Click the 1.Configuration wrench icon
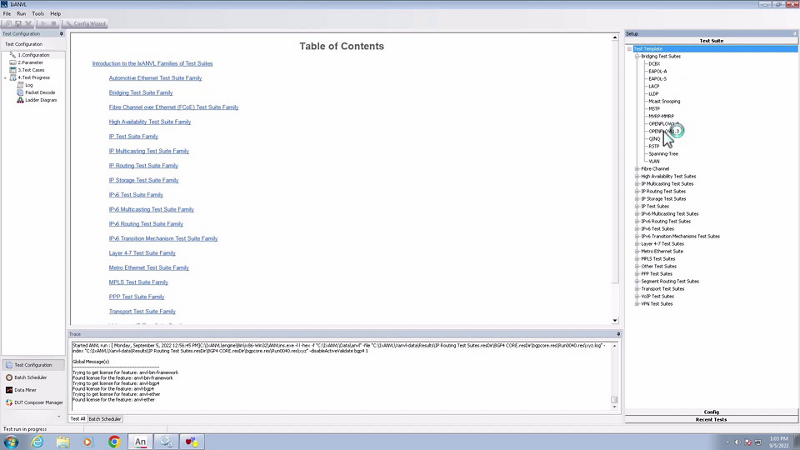This screenshot has width=800, height=450. (x=13, y=55)
